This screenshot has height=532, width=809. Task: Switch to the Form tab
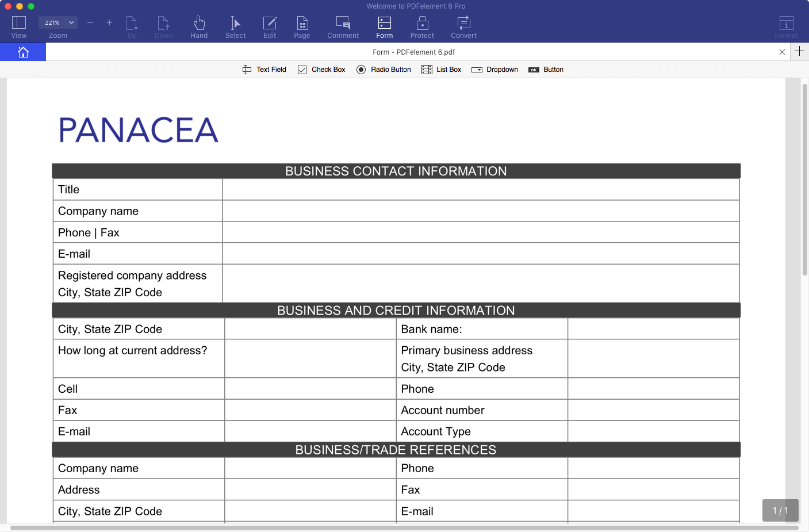point(385,27)
